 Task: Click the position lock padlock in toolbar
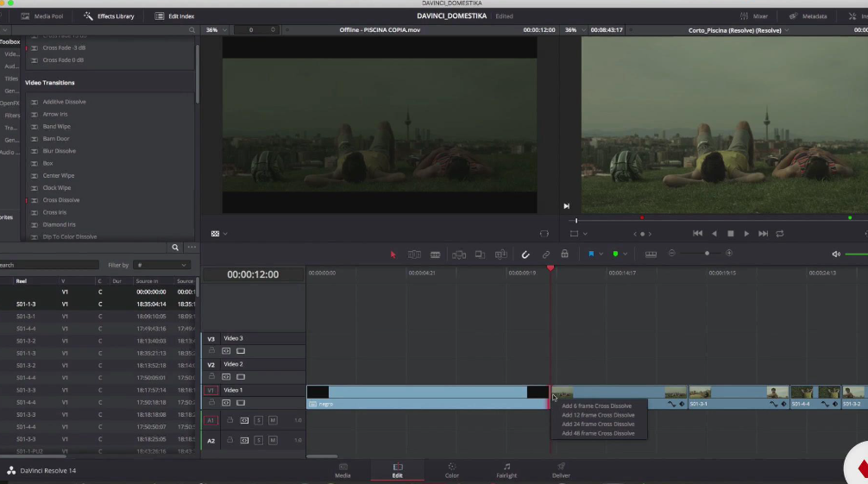[564, 255]
